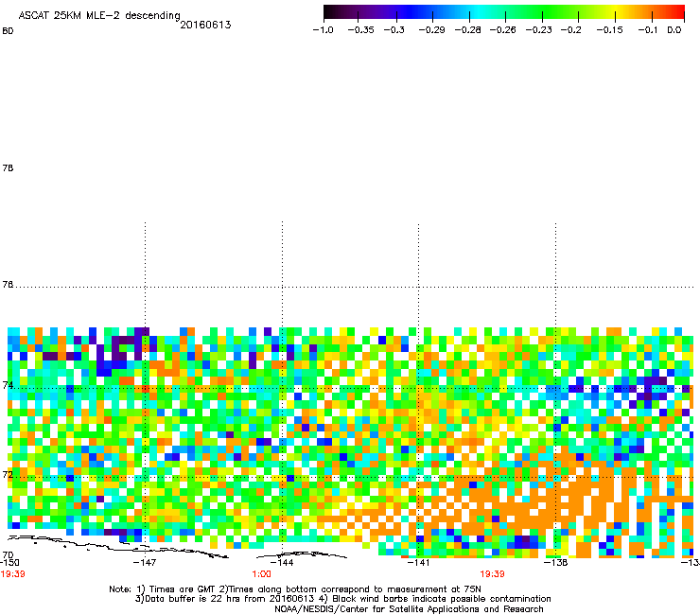
Task: Click the -147 longitude axis label
Action: pyautogui.click(x=145, y=563)
